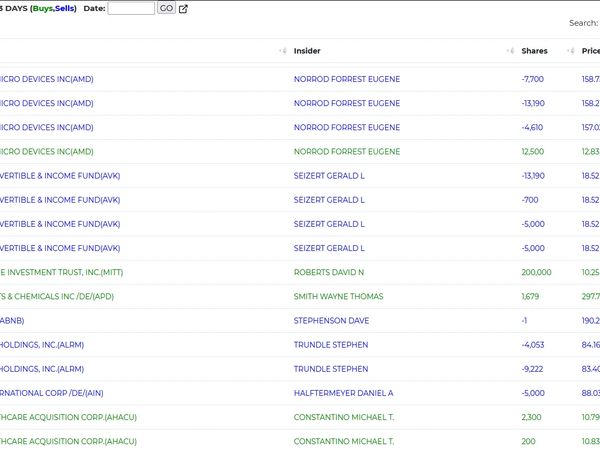Open CORP /DE/(AIN) company link
The image size is (600, 451).
click(x=52, y=393)
